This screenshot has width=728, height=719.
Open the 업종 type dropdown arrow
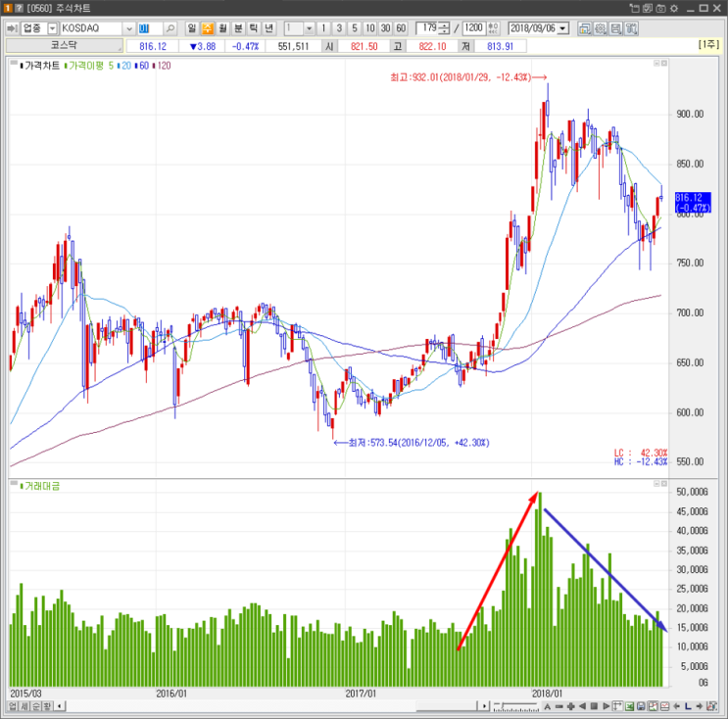click(53, 28)
